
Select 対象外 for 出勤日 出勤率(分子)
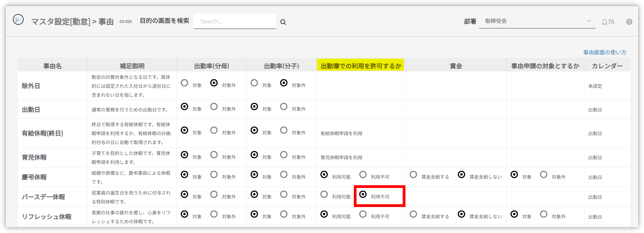click(x=284, y=107)
